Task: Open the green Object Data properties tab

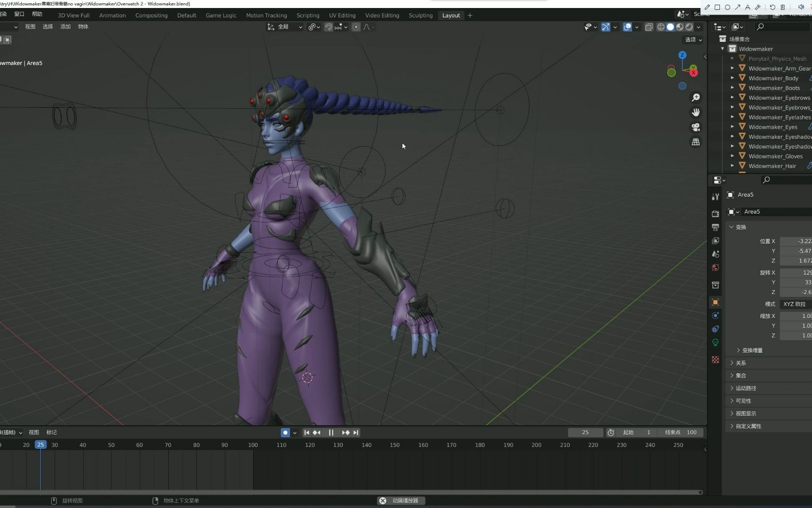Action: (715, 342)
